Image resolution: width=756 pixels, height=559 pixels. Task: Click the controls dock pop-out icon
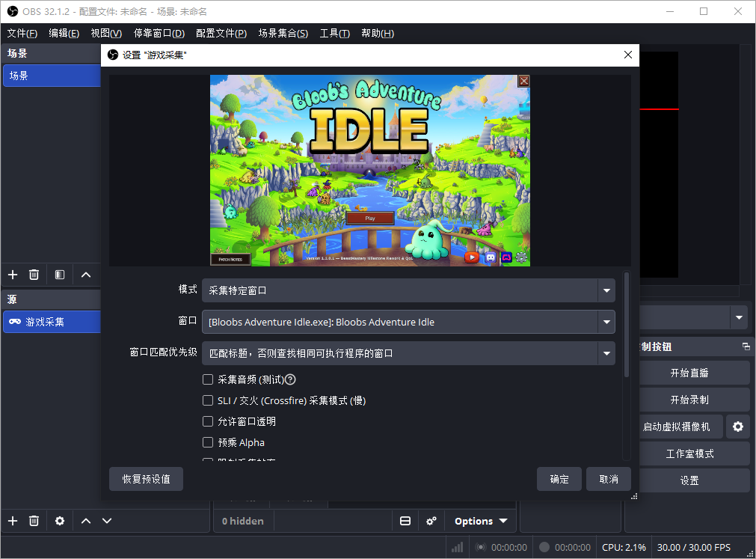[x=746, y=346]
